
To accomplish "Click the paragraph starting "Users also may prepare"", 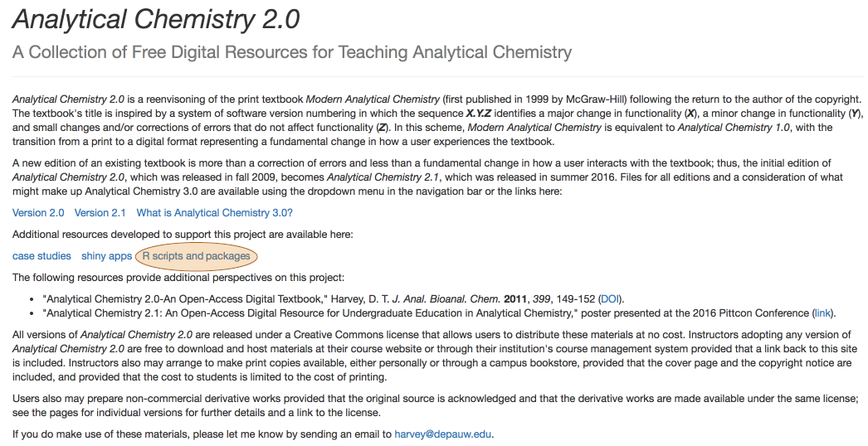I will [432, 405].
